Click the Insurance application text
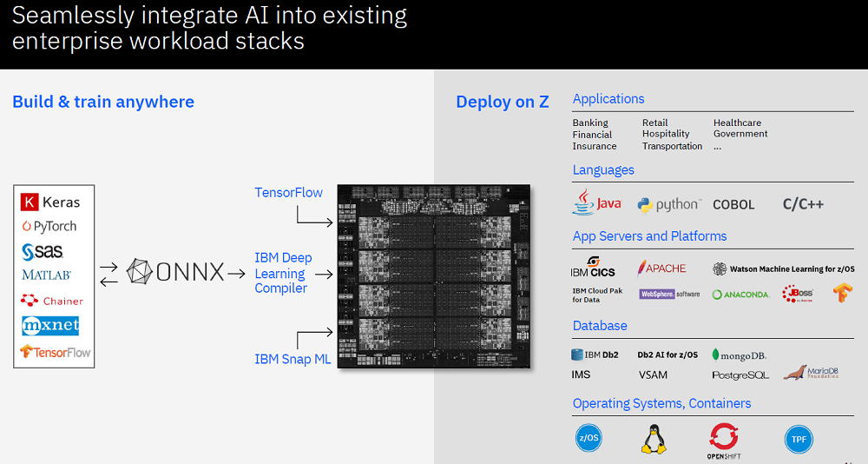 [x=595, y=146]
